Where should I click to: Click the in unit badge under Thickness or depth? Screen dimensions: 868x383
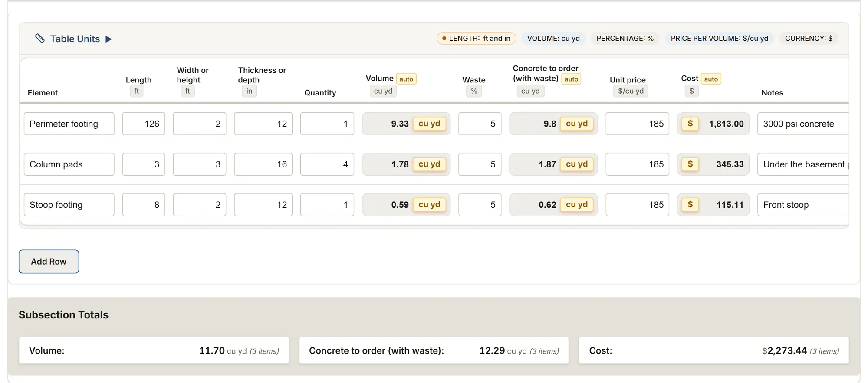pyautogui.click(x=249, y=91)
